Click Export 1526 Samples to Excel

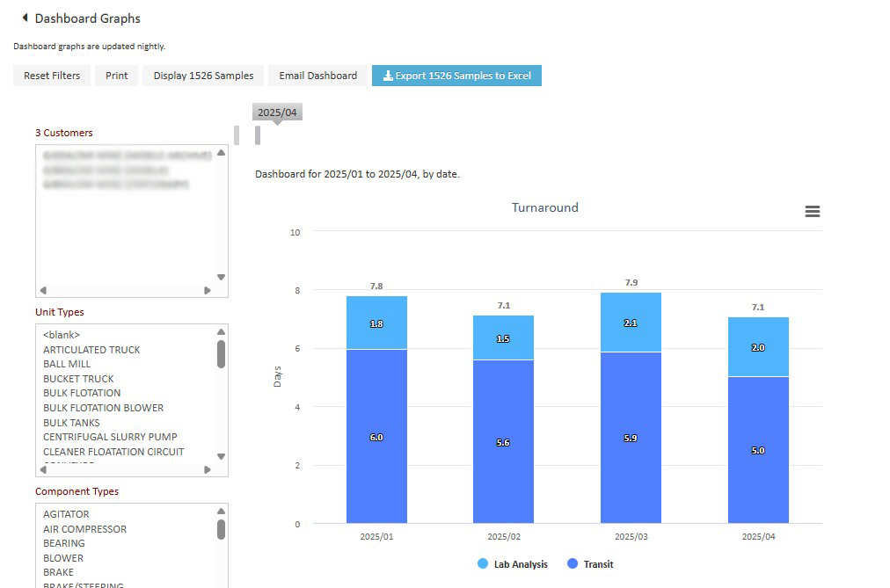(x=456, y=76)
